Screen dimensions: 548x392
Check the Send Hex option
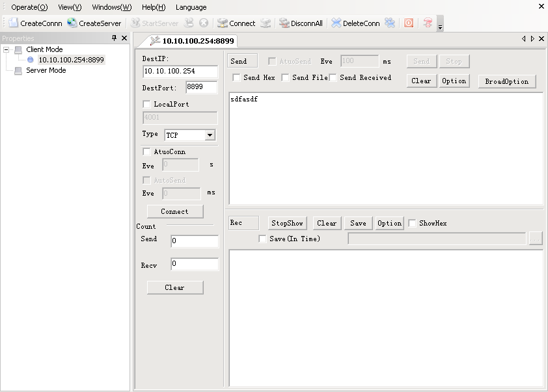pyautogui.click(x=236, y=77)
